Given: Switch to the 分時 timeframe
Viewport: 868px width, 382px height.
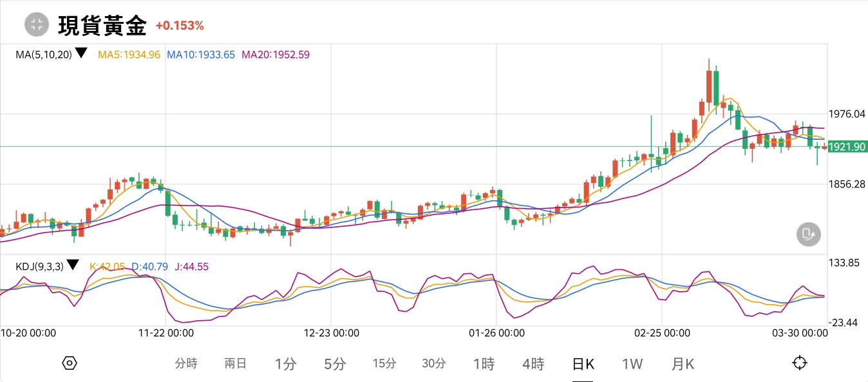Looking at the screenshot, I should pyautogui.click(x=186, y=364).
